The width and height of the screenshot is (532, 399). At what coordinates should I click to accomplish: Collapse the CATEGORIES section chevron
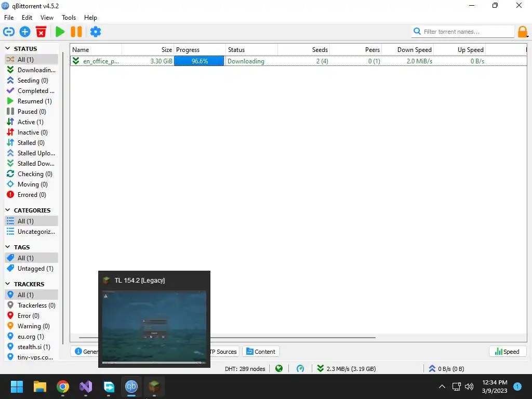pyautogui.click(x=8, y=210)
